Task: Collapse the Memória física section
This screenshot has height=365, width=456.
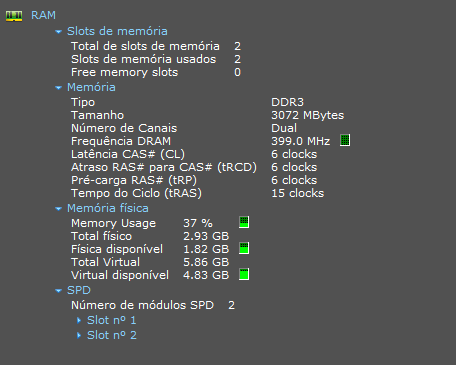Action: pos(58,209)
